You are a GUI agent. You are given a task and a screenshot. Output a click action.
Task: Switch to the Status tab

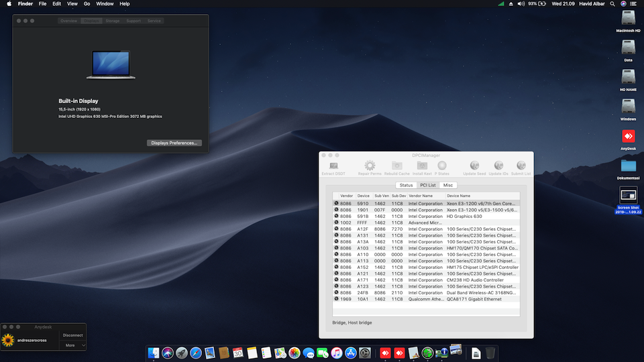click(406, 185)
